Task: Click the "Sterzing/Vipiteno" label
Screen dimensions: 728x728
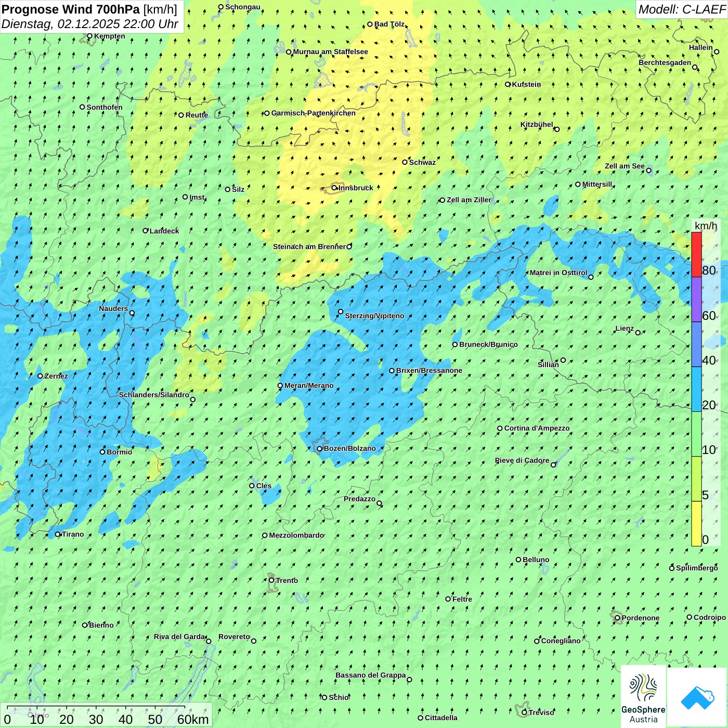Action: click(374, 316)
